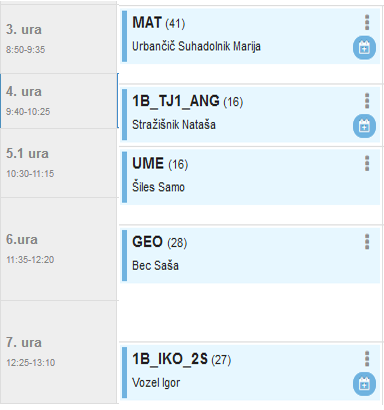Select the 5.1 ura time slot

pyautogui.click(x=59, y=163)
